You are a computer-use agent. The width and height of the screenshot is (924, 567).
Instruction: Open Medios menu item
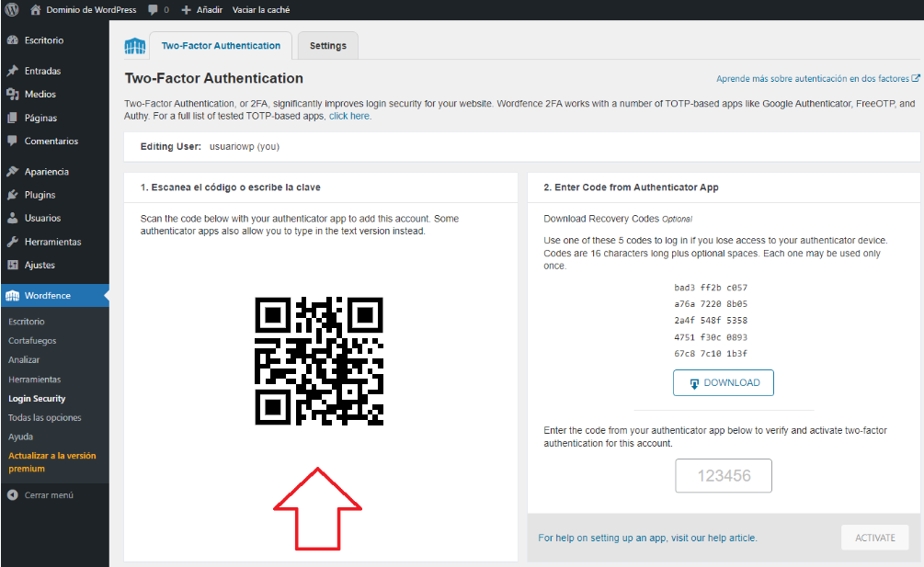[40, 95]
